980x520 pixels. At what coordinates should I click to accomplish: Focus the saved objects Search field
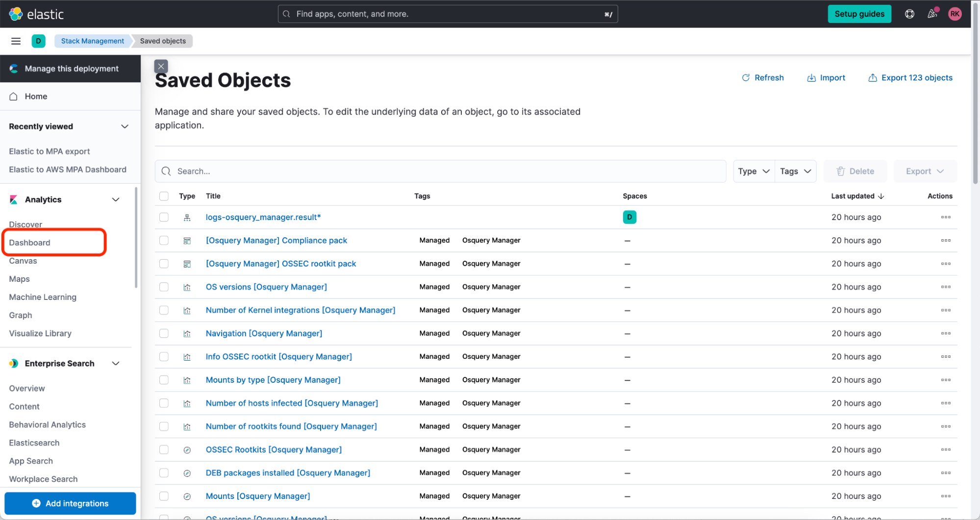tap(440, 171)
